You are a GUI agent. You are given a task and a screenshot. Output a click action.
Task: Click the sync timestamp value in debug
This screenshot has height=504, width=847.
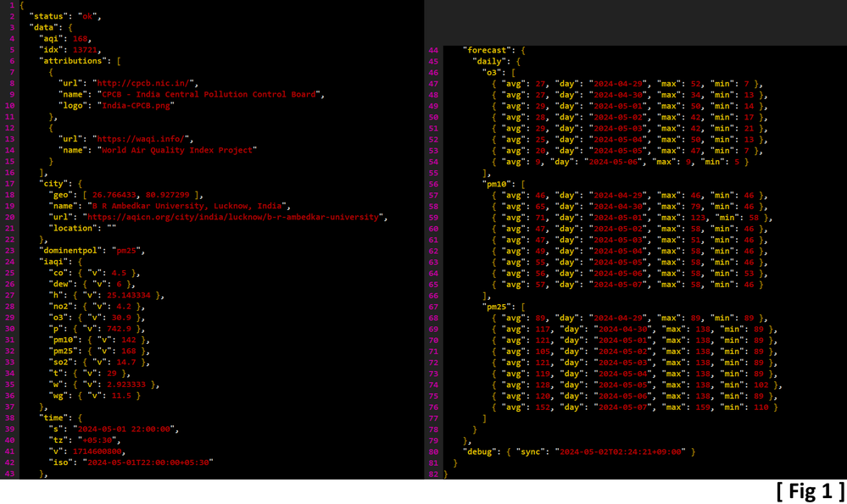click(621, 451)
